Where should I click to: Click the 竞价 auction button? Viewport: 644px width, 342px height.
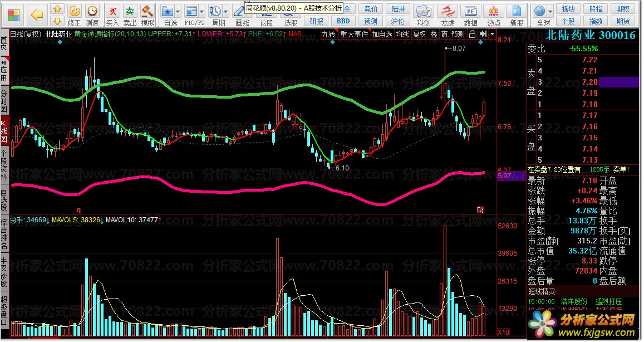coord(371,9)
